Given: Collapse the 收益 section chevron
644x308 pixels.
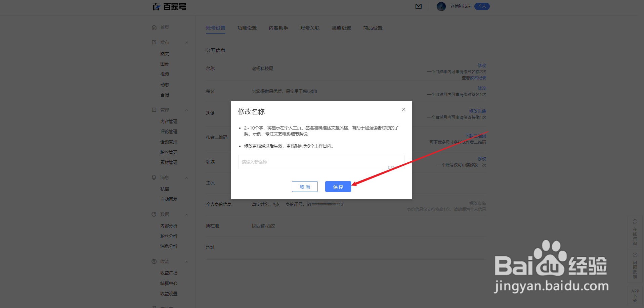Looking at the screenshot, I should point(187,262).
